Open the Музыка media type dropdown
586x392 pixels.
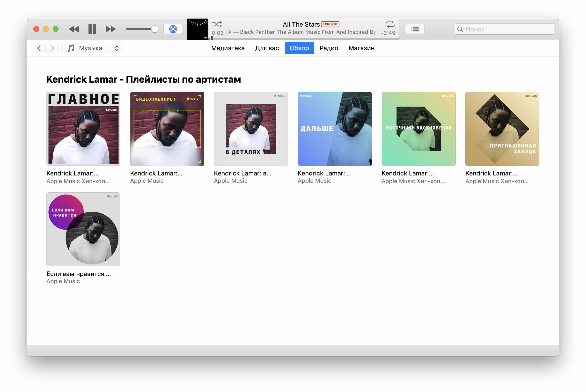[x=92, y=48]
